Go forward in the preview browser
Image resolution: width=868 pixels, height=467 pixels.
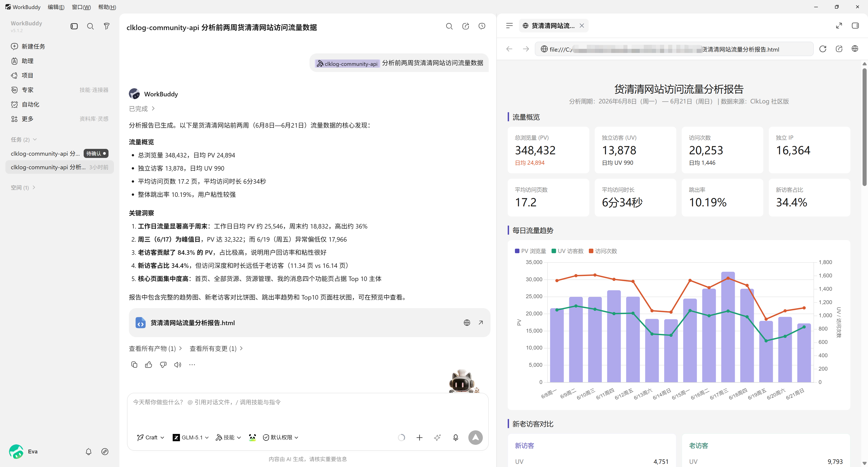[526, 49]
